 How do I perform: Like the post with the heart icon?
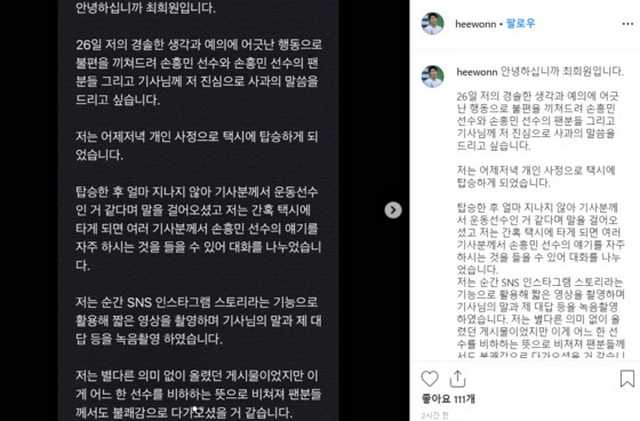pyautogui.click(x=429, y=379)
